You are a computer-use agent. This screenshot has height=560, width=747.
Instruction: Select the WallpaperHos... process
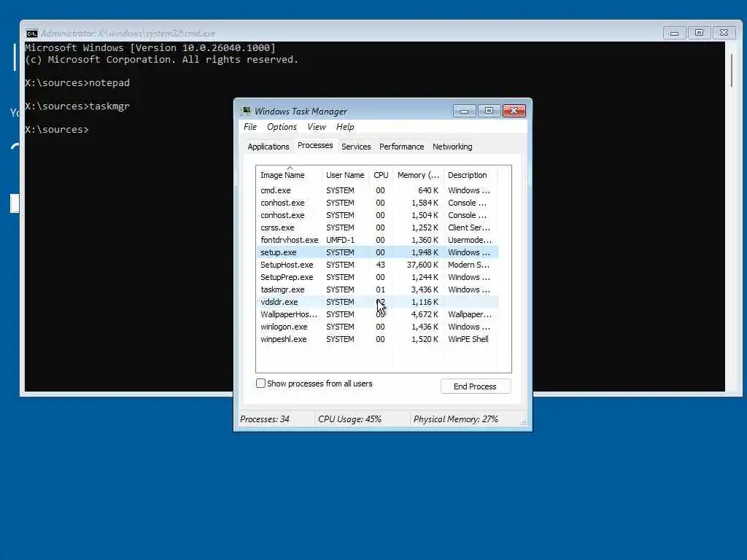tap(377, 314)
